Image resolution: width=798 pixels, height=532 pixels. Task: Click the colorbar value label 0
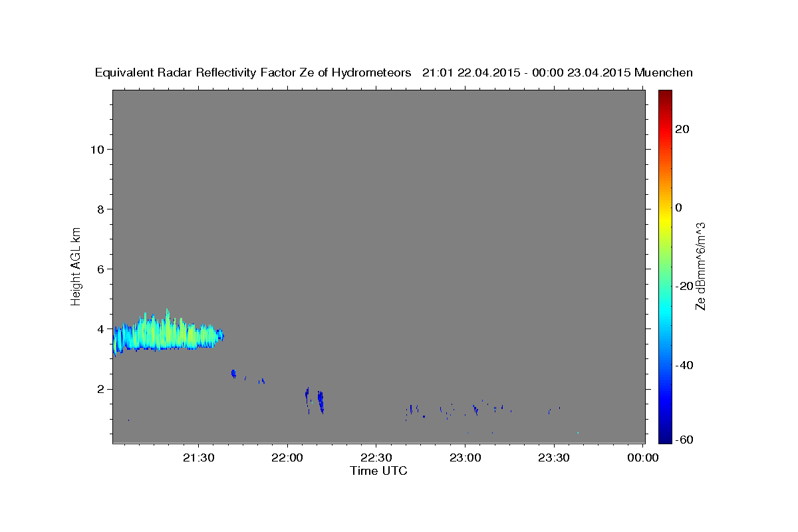click(679, 207)
